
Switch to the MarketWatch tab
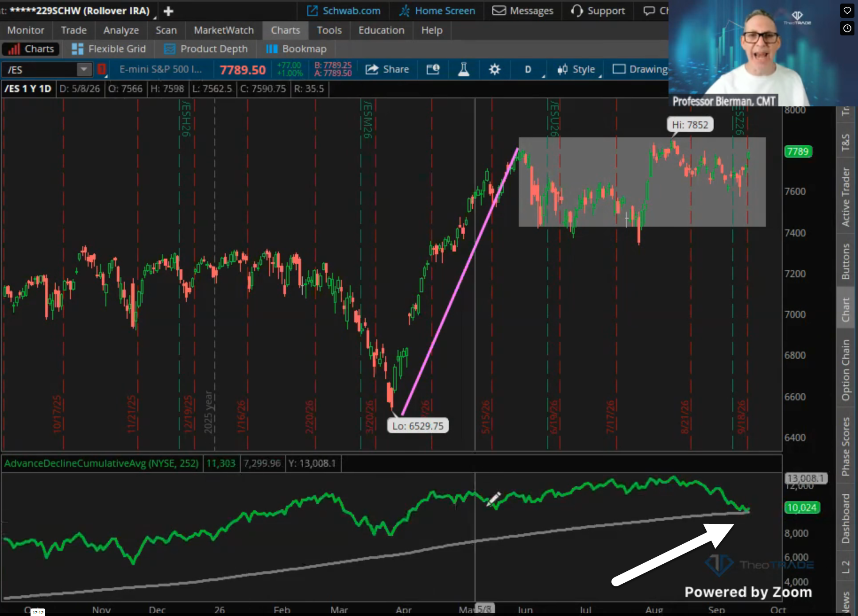click(x=224, y=30)
